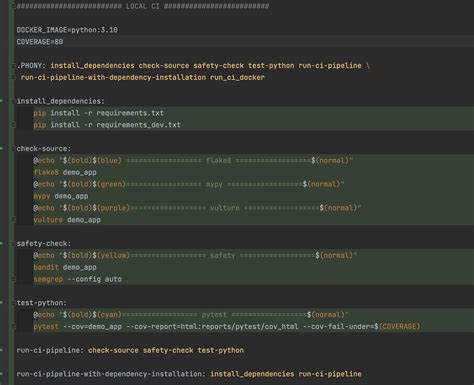Click requirements_dev.txt in the pip install line
This screenshot has height=385, width=474.
(x=138, y=125)
